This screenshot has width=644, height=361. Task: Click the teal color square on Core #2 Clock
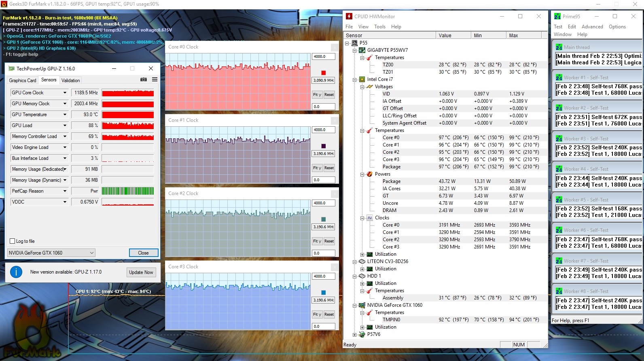pos(323,219)
